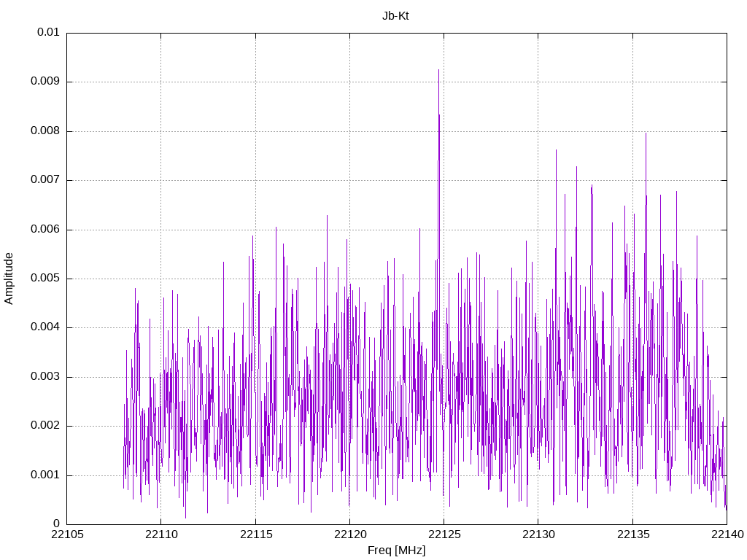Click the y-axis tick label 0.008
Screen dimensions: 747x560
pyautogui.click(x=45, y=131)
